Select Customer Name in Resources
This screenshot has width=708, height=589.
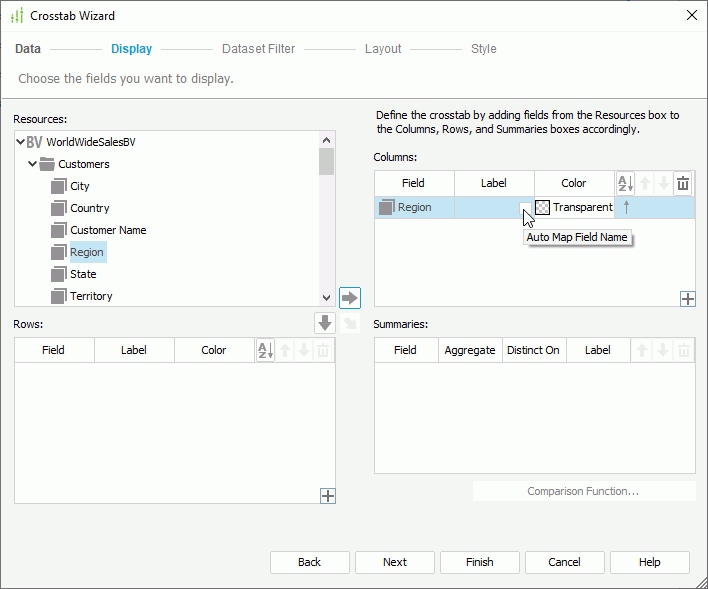[108, 230]
